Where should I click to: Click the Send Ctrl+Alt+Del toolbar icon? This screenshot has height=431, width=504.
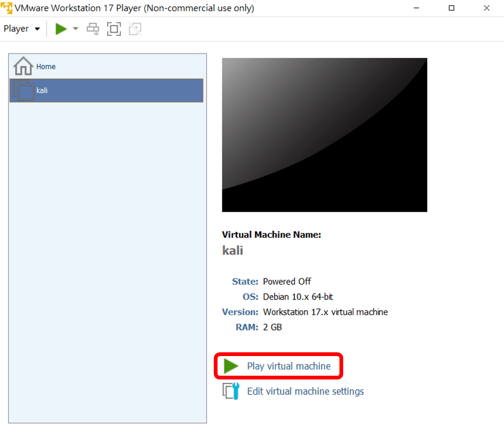tap(93, 29)
